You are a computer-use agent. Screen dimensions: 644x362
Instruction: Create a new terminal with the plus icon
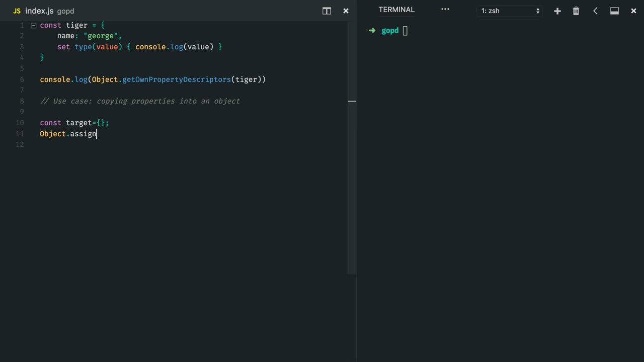pyautogui.click(x=557, y=11)
